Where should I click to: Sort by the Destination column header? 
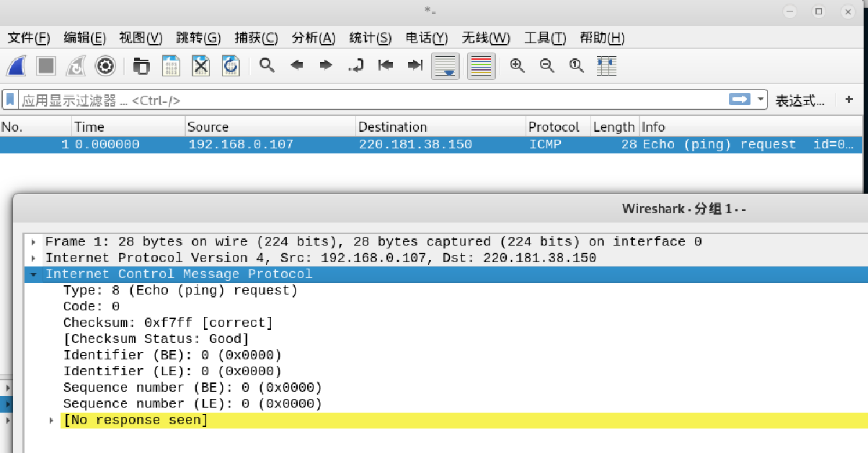coord(441,127)
